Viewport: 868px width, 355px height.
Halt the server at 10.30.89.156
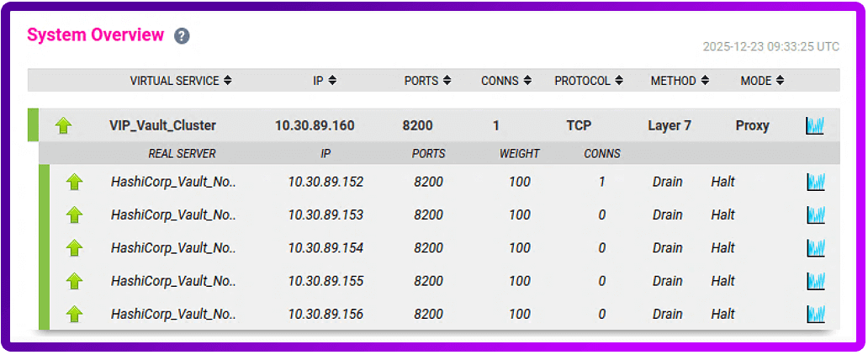[722, 314]
